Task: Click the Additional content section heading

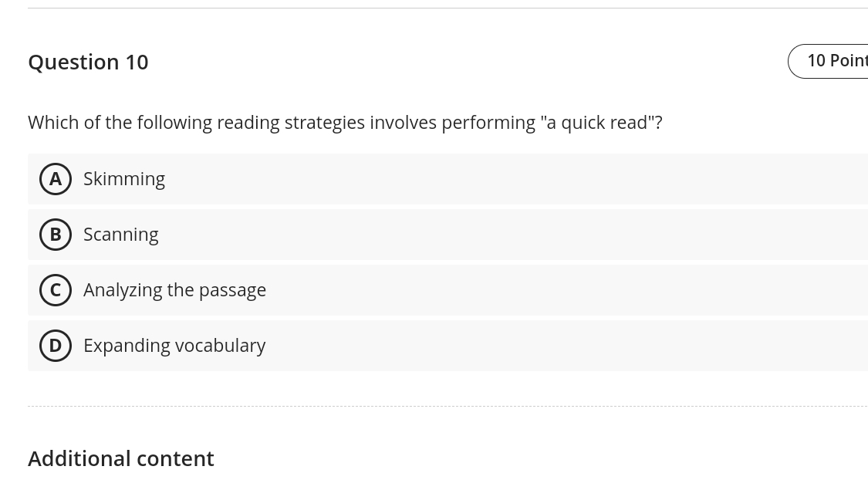Action: (121, 458)
